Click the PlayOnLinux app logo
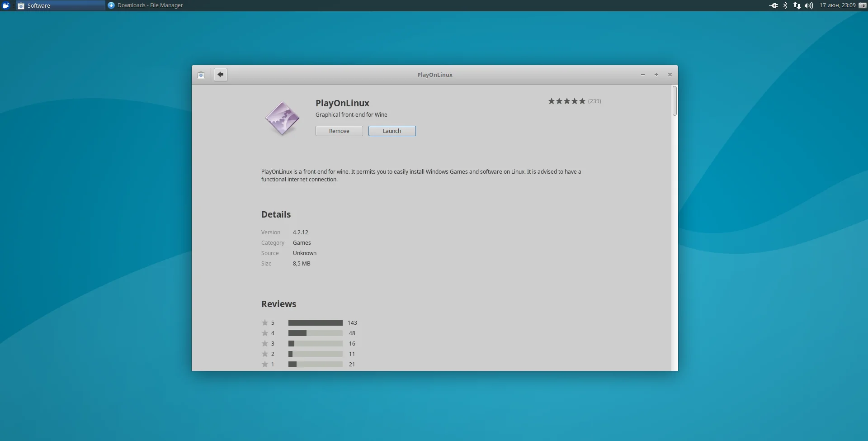The image size is (868, 441). [x=282, y=119]
